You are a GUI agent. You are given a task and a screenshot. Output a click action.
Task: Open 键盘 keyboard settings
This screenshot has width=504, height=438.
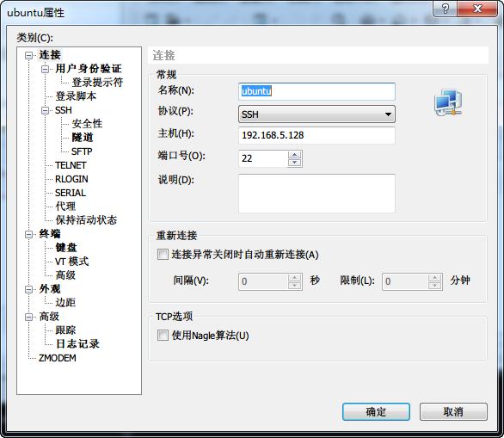tap(66, 248)
